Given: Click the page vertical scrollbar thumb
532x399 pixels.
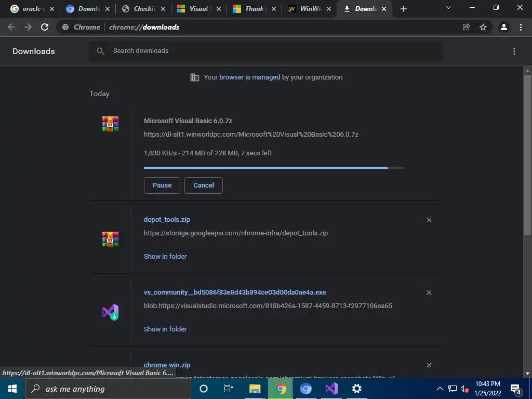Looking at the screenshot, I should pos(527,155).
